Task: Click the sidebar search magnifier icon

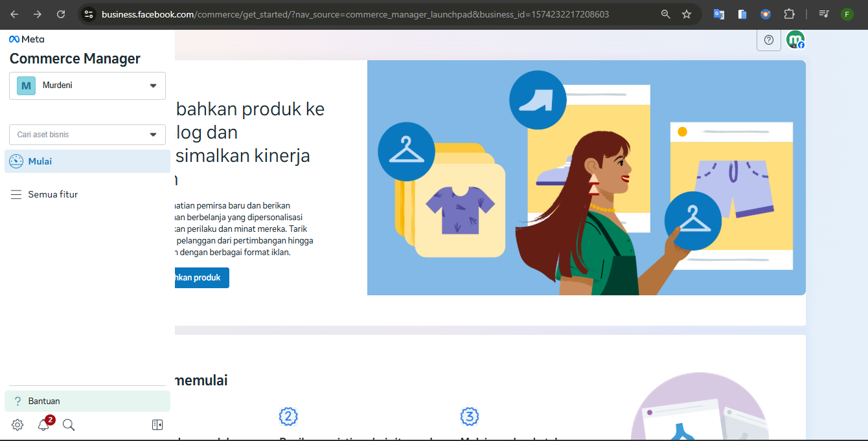Action: tap(69, 425)
